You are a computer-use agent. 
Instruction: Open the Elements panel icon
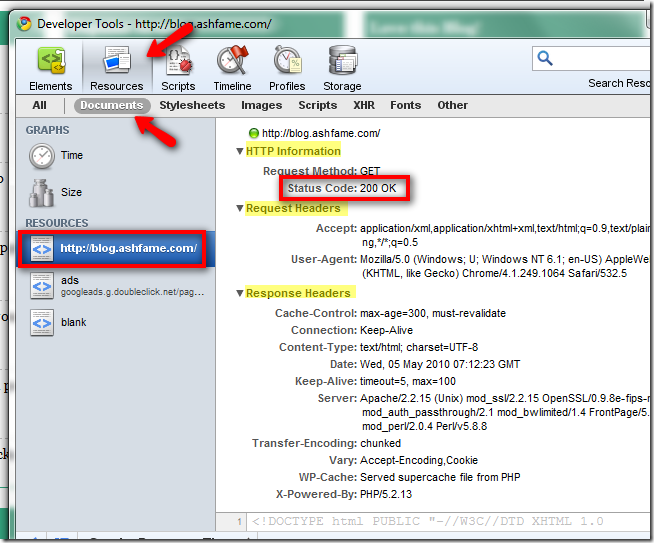[x=51, y=61]
